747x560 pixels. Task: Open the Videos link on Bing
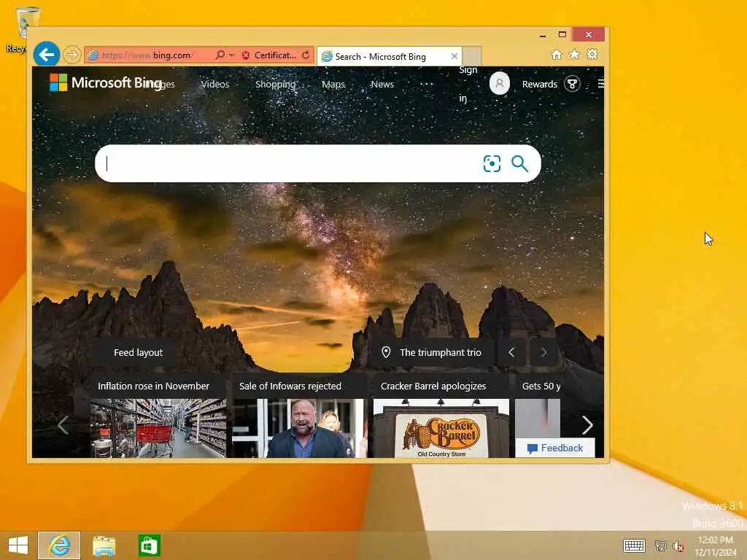[215, 85]
